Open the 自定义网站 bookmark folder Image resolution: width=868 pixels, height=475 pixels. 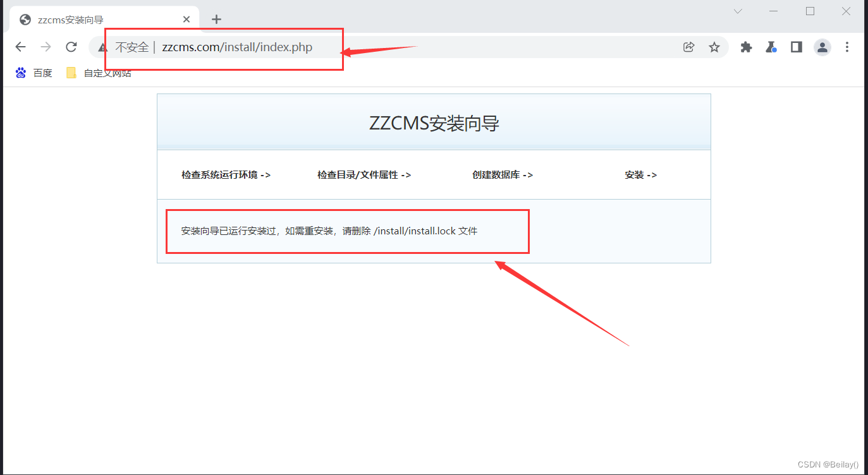[x=99, y=73]
